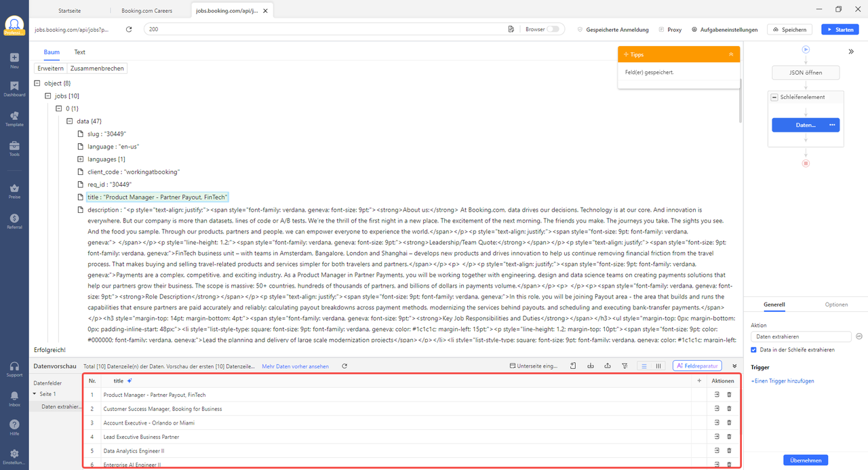Click the URL input field showing 200

point(325,29)
